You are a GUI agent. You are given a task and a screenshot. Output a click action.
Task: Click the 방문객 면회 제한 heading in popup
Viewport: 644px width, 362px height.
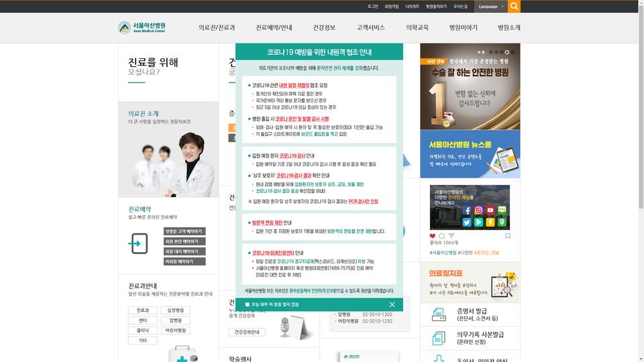click(267, 223)
